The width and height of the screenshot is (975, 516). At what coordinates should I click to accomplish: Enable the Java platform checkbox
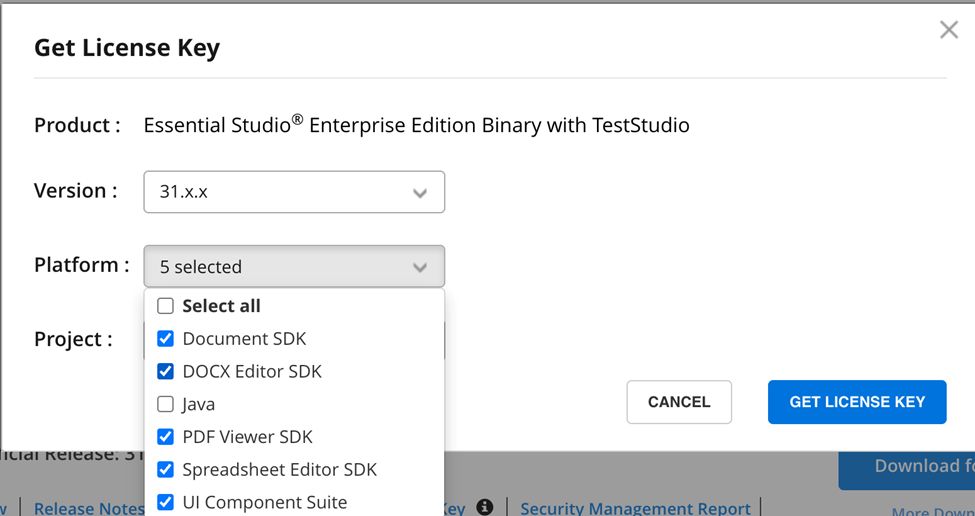click(165, 405)
